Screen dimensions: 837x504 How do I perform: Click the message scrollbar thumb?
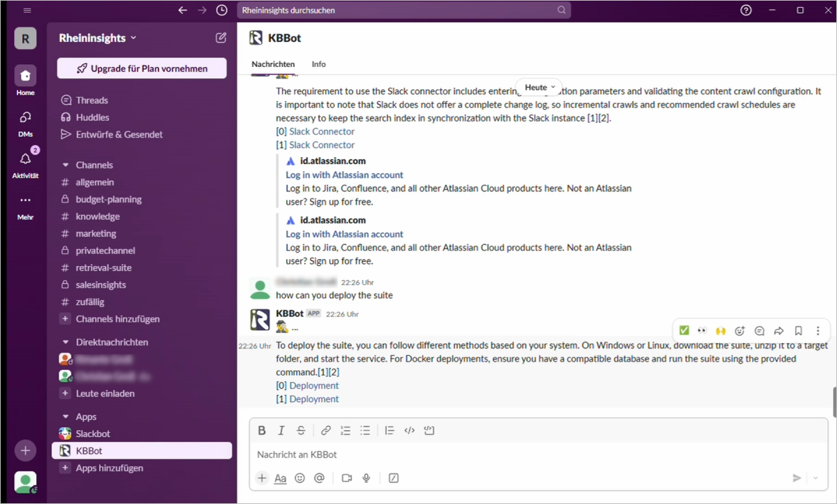click(x=834, y=400)
